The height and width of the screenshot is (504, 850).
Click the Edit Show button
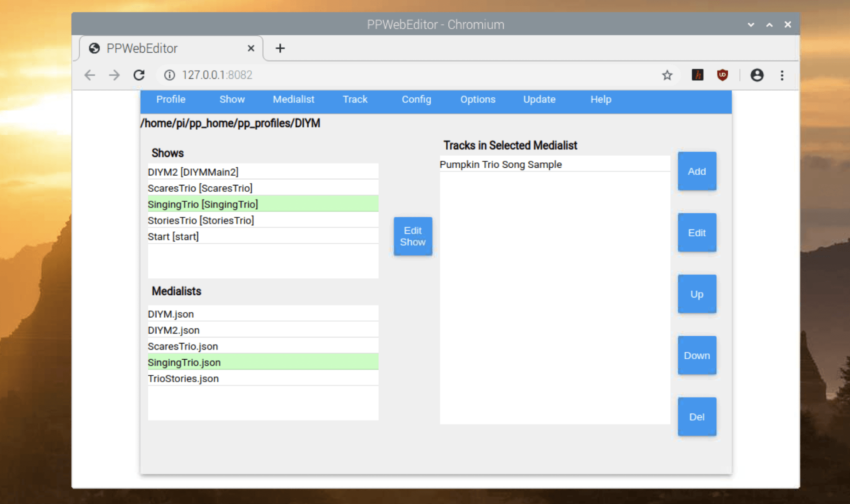pyautogui.click(x=413, y=236)
